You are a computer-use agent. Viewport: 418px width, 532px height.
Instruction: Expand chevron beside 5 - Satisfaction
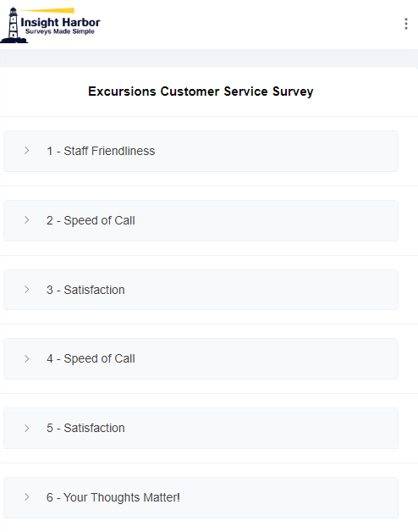click(x=27, y=428)
